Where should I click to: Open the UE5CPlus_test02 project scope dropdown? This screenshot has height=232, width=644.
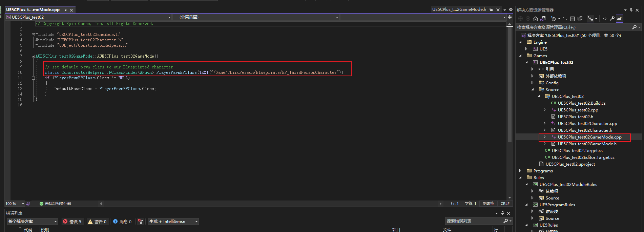[x=169, y=17]
